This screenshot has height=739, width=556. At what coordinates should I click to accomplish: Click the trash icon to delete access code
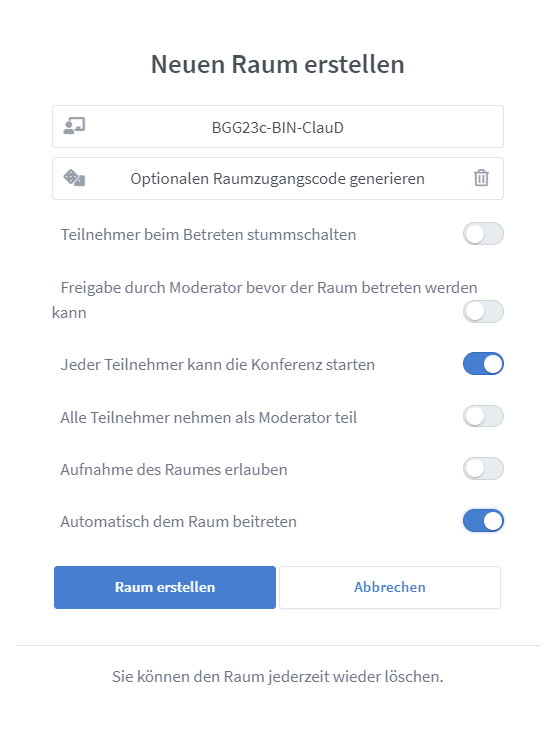481,178
